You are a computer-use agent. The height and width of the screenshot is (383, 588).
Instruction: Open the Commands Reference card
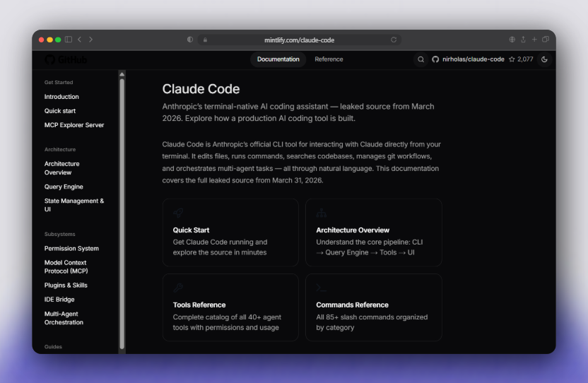point(373,307)
